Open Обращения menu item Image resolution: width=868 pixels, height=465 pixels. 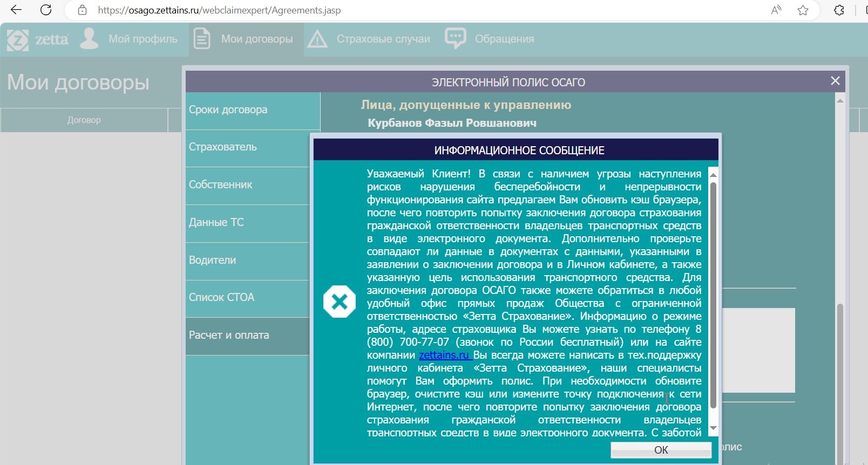504,39
